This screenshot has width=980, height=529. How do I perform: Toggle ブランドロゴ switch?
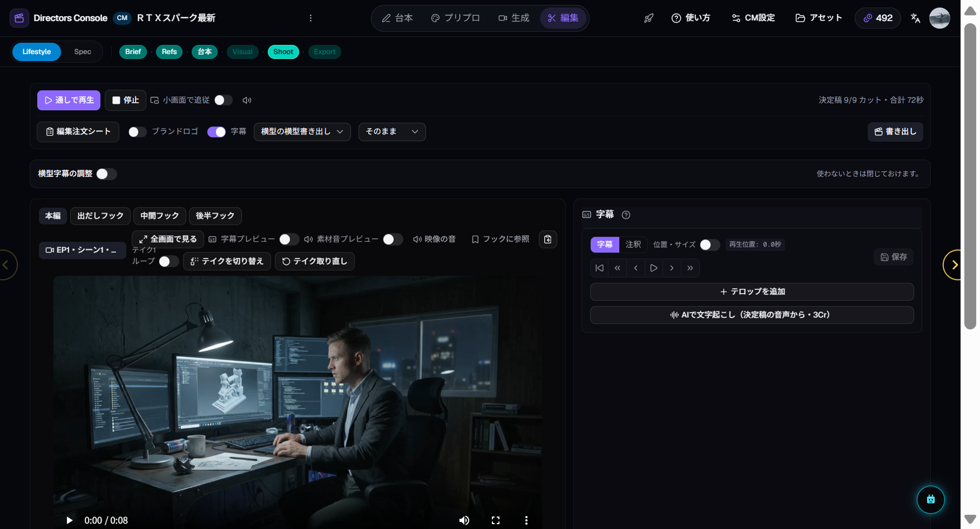(137, 132)
